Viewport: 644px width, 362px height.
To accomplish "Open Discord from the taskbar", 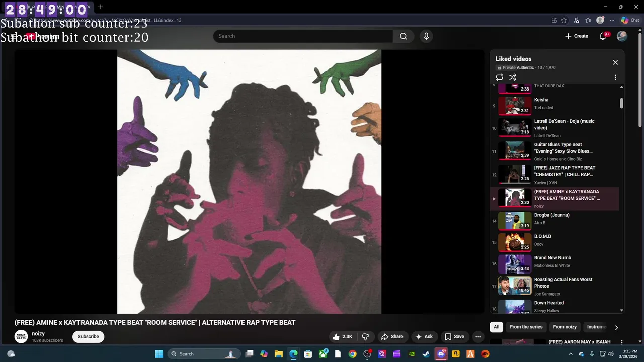I will pos(441,354).
